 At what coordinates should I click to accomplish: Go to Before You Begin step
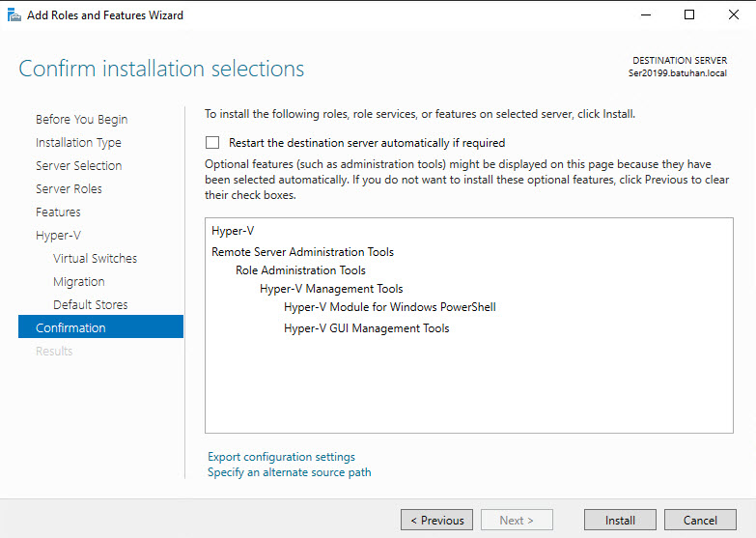[81, 120]
